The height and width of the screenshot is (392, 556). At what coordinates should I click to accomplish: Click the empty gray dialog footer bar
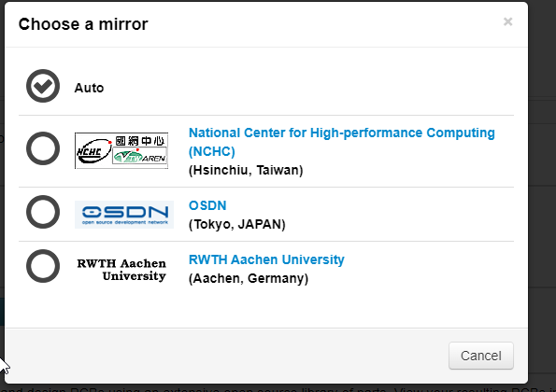click(x=227, y=356)
